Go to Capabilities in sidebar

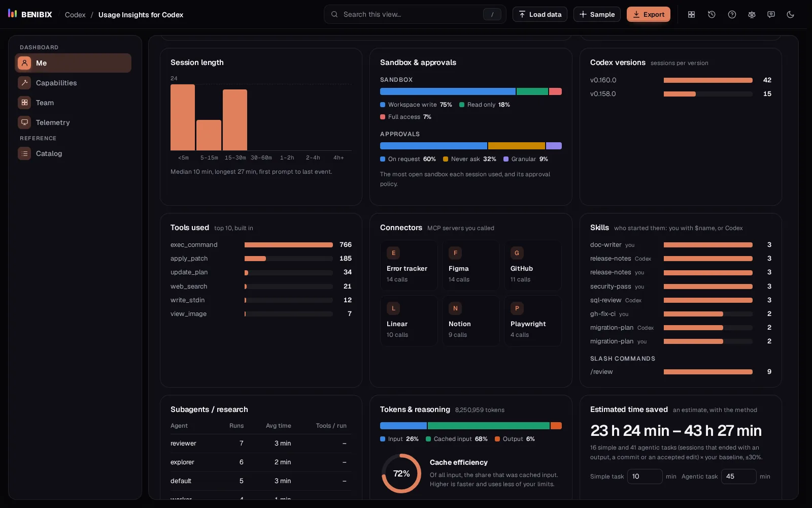(73, 83)
